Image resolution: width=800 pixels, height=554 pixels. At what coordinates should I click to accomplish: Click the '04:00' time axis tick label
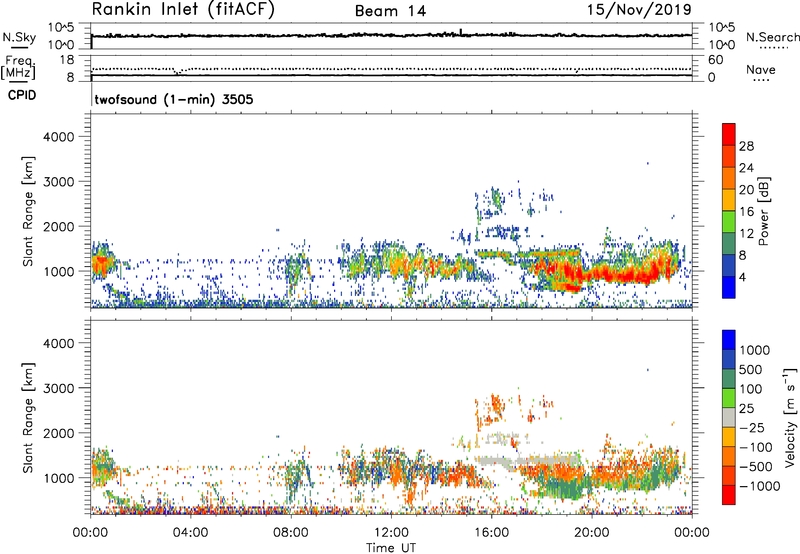[x=190, y=533]
